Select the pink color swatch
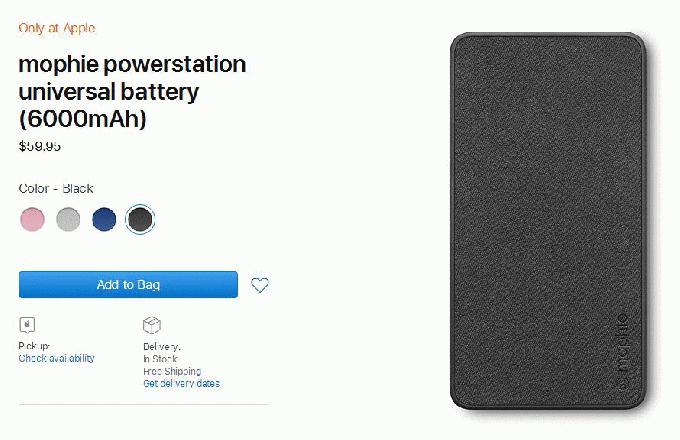This screenshot has width=680, height=440. [x=33, y=219]
